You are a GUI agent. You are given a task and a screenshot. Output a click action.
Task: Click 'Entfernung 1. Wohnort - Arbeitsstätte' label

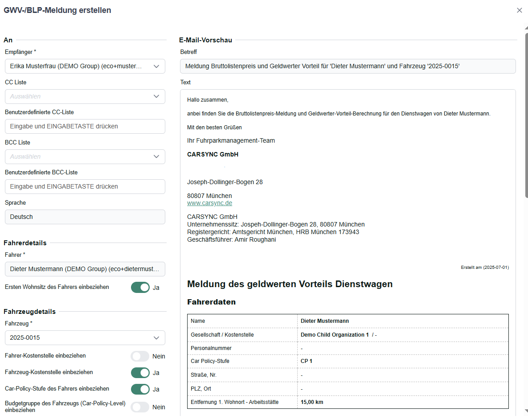235,402
